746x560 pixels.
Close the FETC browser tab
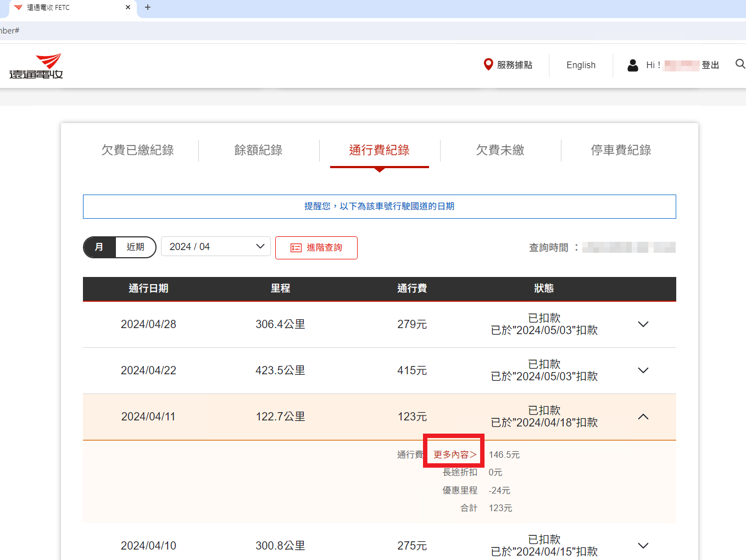point(128,8)
